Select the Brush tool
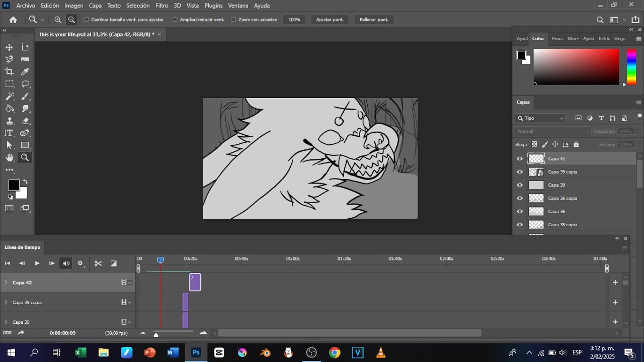Image resolution: width=644 pixels, height=362 pixels. (25, 97)
